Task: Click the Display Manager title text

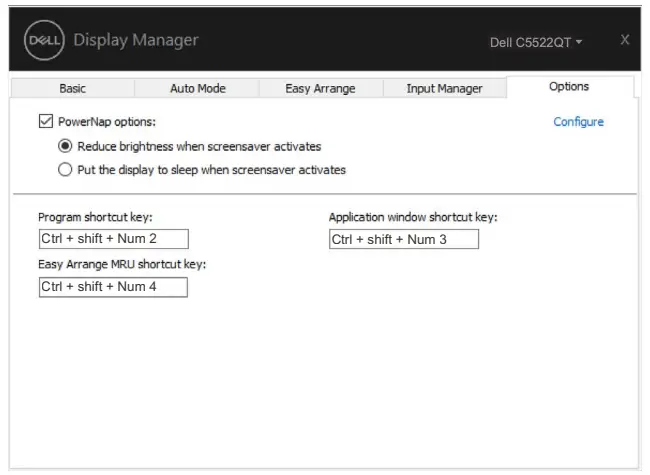Action: (x=136, y=41)
